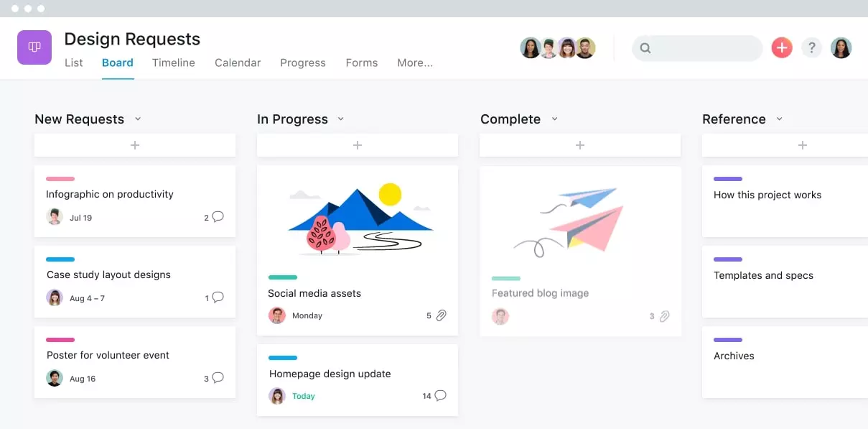Select the Board tab

coord(118,63)
